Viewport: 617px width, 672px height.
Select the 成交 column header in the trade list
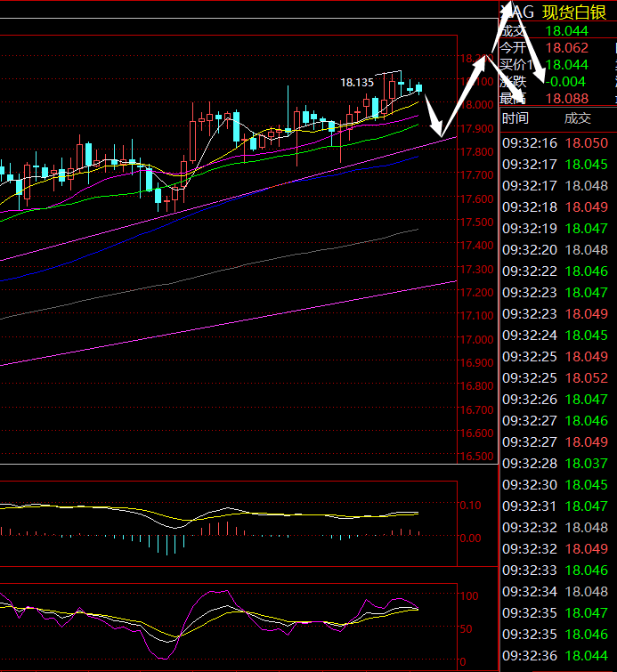(577, 118)
